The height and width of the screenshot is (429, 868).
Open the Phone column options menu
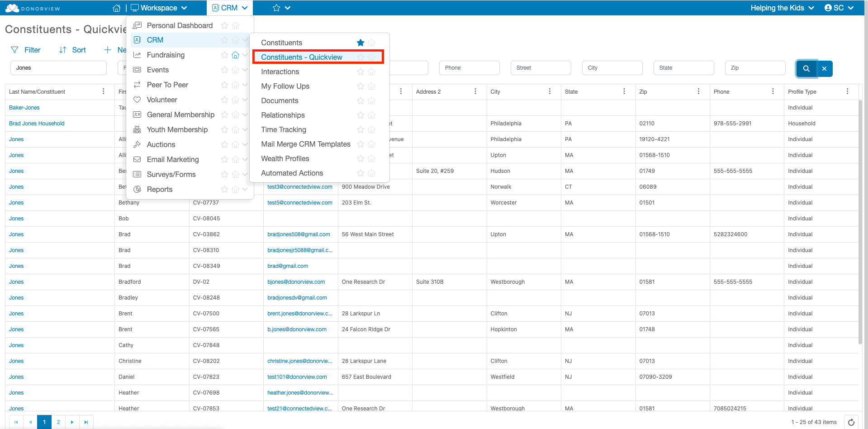point(773,91)
